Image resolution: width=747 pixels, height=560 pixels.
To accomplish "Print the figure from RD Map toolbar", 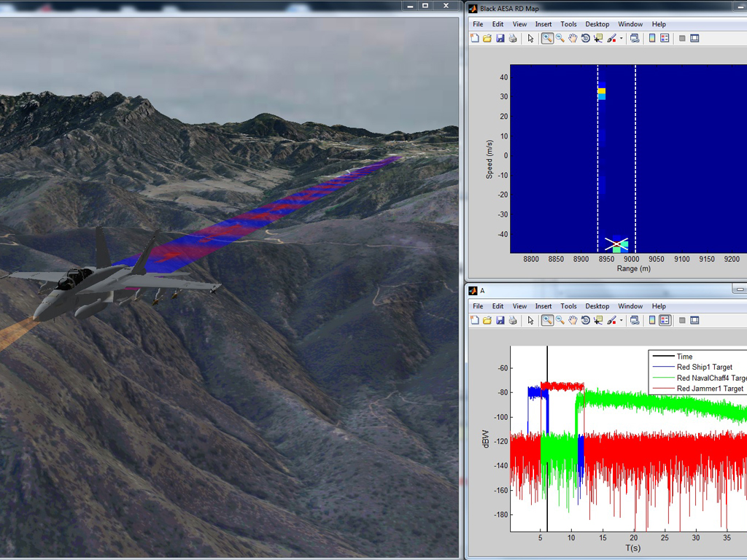I will (512, 39).
